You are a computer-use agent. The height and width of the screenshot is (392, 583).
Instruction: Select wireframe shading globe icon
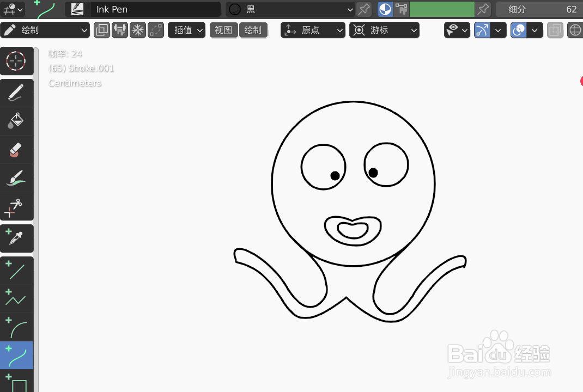tap(575, 30)
